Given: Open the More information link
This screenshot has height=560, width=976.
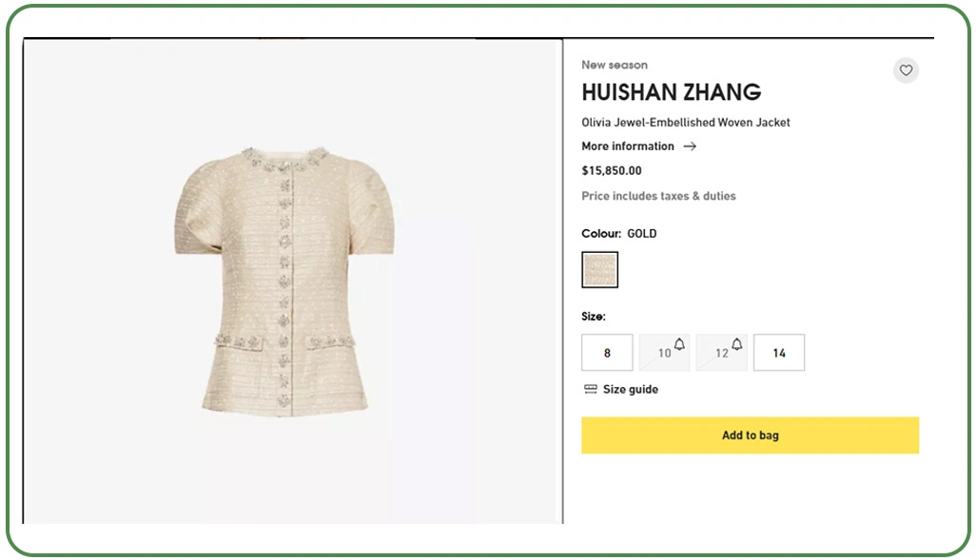Looking at the screenshot, I should [627, 146].
